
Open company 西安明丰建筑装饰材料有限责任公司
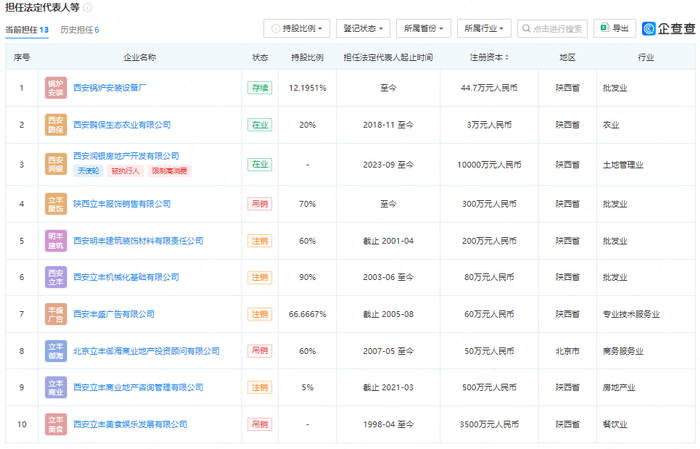[x=138, y=241]
